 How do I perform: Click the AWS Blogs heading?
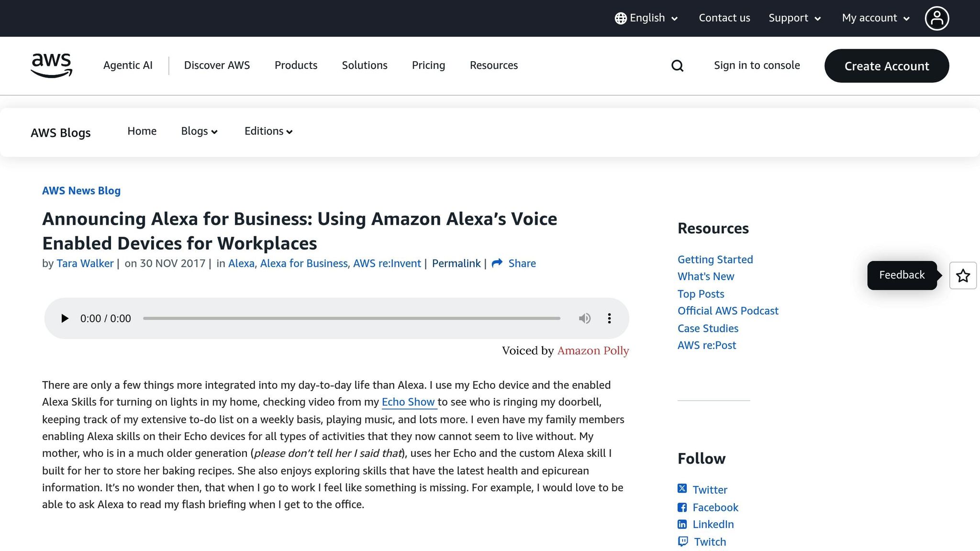click(61, 132)
